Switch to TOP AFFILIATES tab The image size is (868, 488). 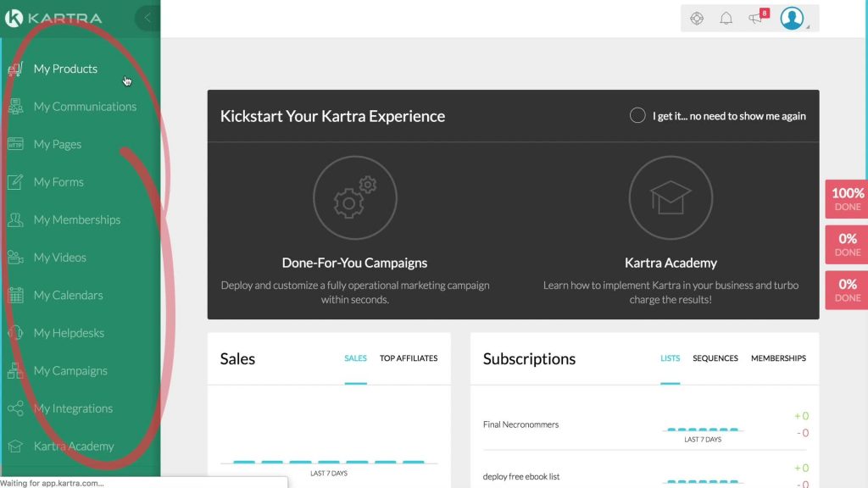tap(409, 358)
